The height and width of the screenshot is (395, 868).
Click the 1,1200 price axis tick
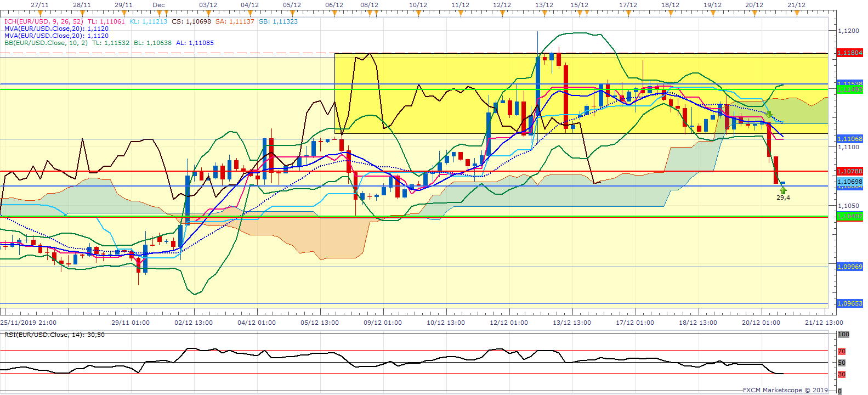click(x=849, y=31)
